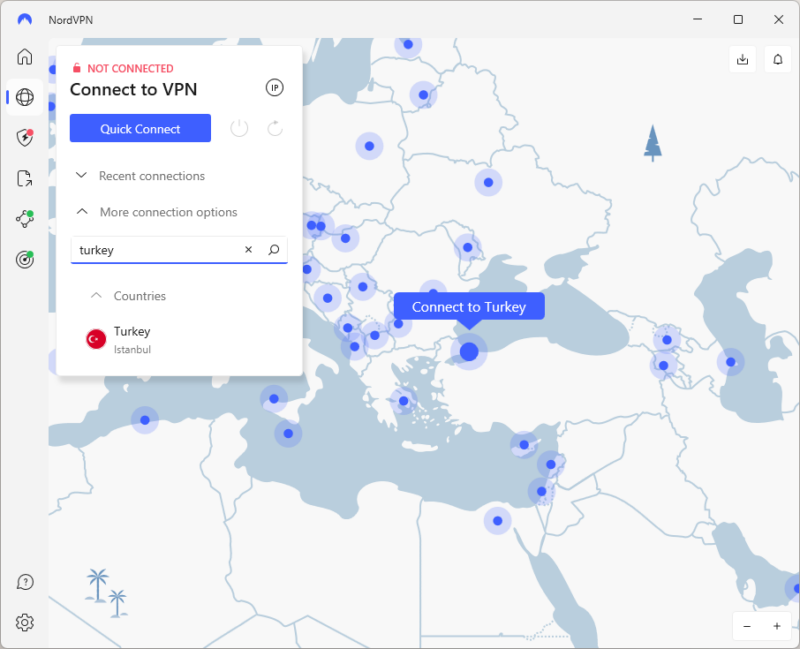
Task: View your IP with the IP button
Action: [x=274, y=88]
